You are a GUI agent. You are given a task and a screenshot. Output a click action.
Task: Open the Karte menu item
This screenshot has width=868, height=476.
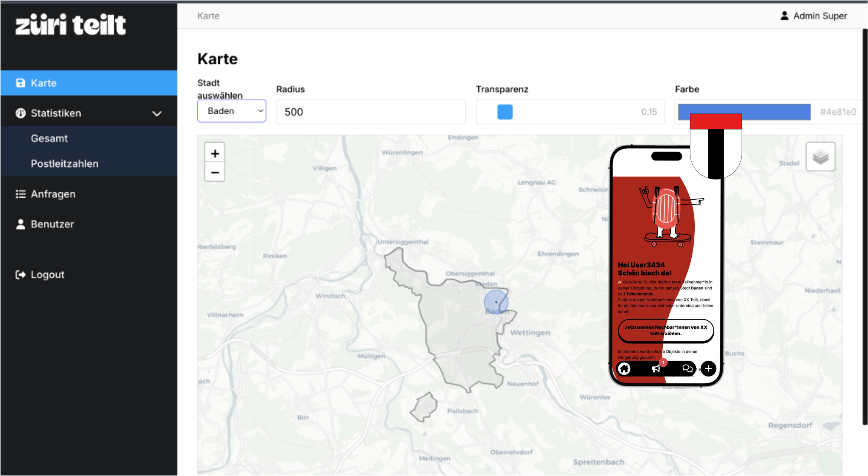click(x=89, y=83)
